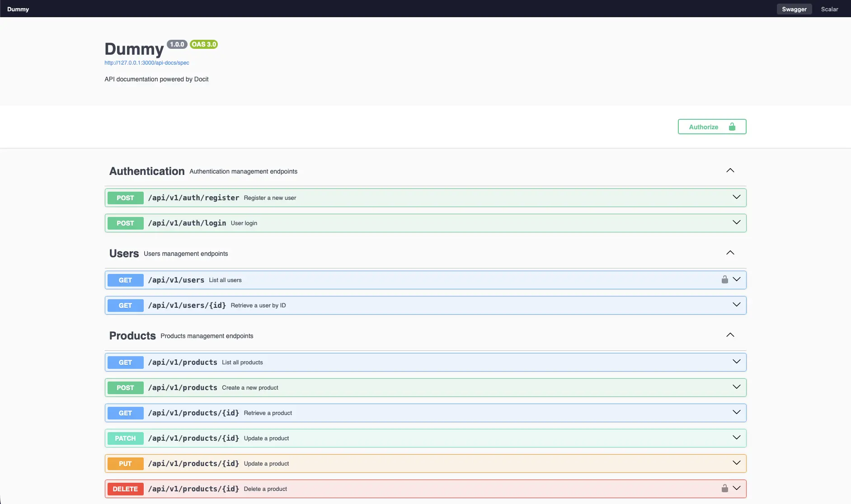Click the lock icon on GET /api/v1/users
851x504 pixels.
725,280
